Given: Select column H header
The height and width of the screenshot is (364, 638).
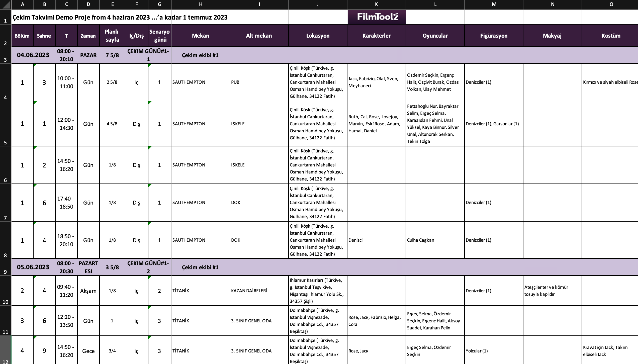Looking at the screenshot, I should pos(201,4).
